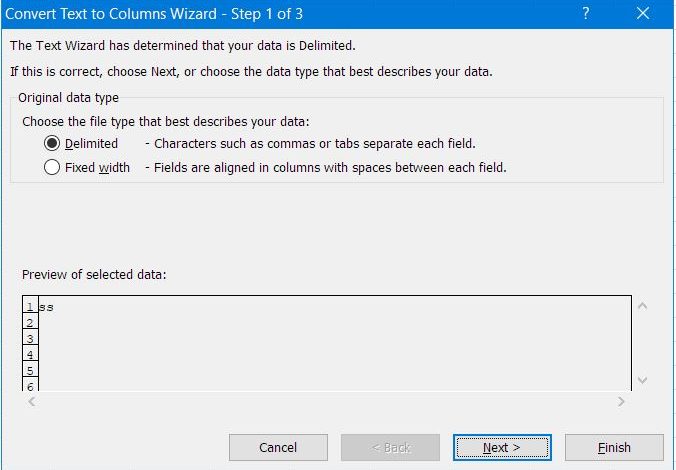The image size is (676, 470).
Task: Proceed with the Next button
Action: tap(501, 447)
